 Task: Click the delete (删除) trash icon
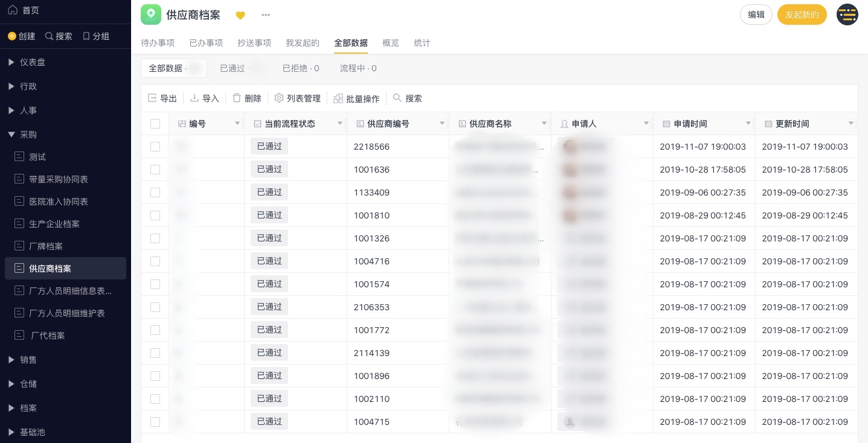point(237,98)
